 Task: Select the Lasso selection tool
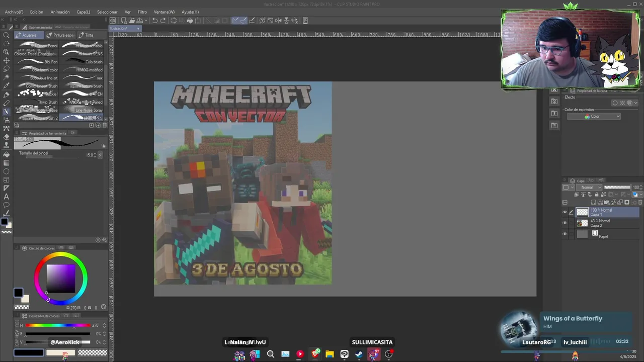pos(7,68)
